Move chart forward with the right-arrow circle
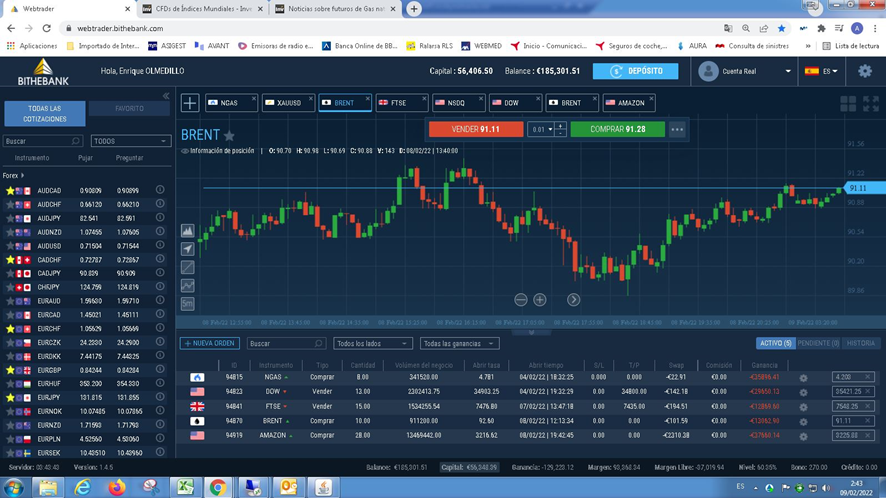The image size is (886, 498). [574, 300]
